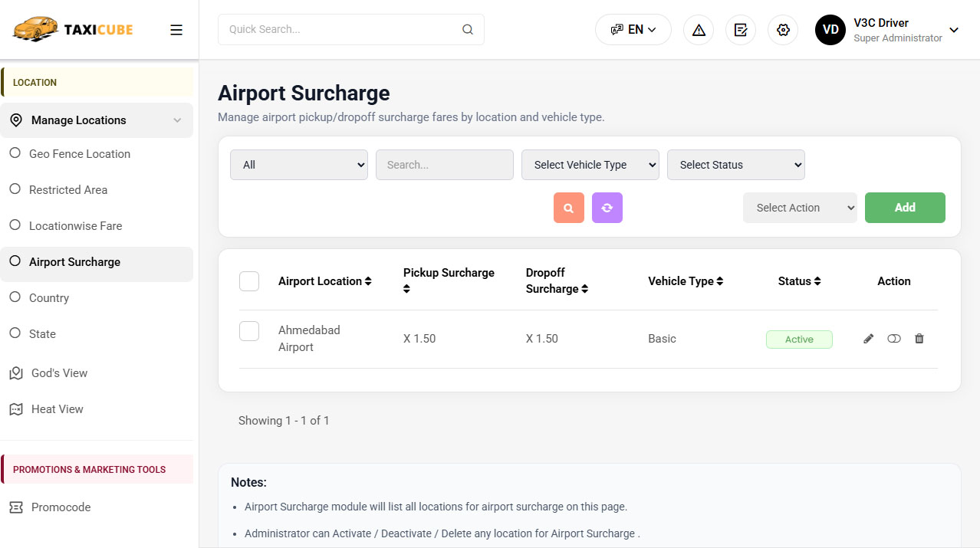The image size is (980, 548).
Task: Click the God's View map icon
Action: tap(16, 373)
